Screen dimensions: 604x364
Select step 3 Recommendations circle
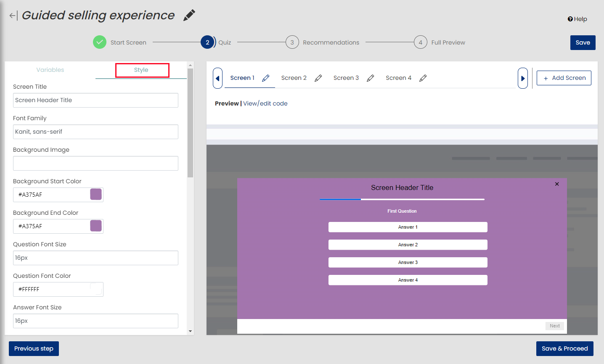pyautogui.click(x=292, y=42)
